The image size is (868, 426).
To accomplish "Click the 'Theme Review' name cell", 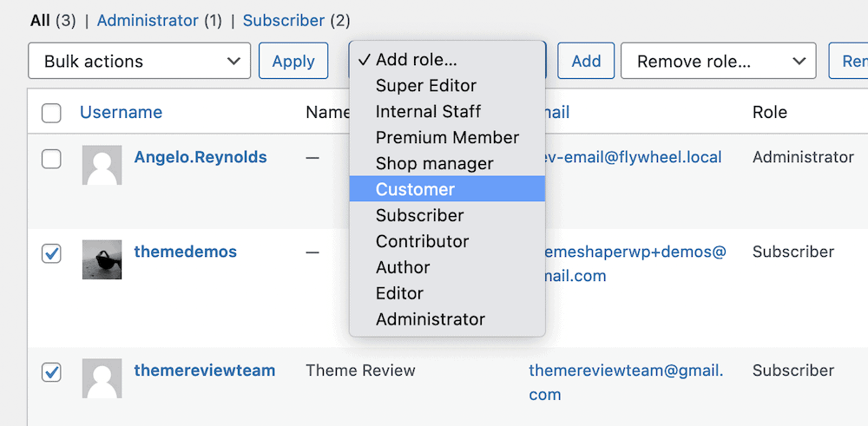I will 360,370.
